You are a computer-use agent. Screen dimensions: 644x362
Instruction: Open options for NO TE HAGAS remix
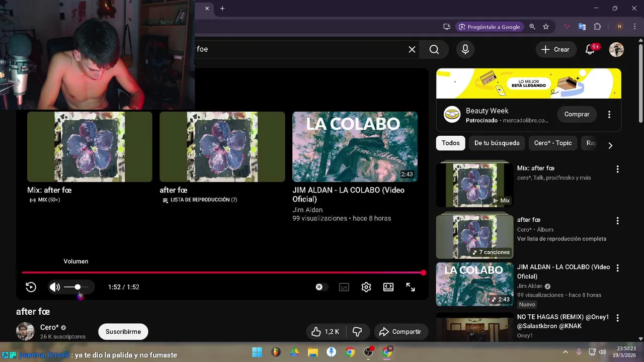click(x=617, y=318)
